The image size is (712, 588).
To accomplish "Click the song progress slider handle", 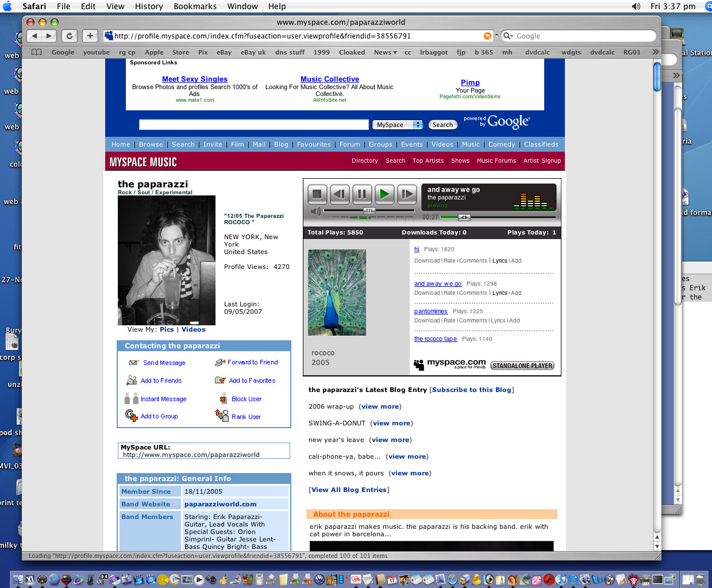I will pos(464,217).
